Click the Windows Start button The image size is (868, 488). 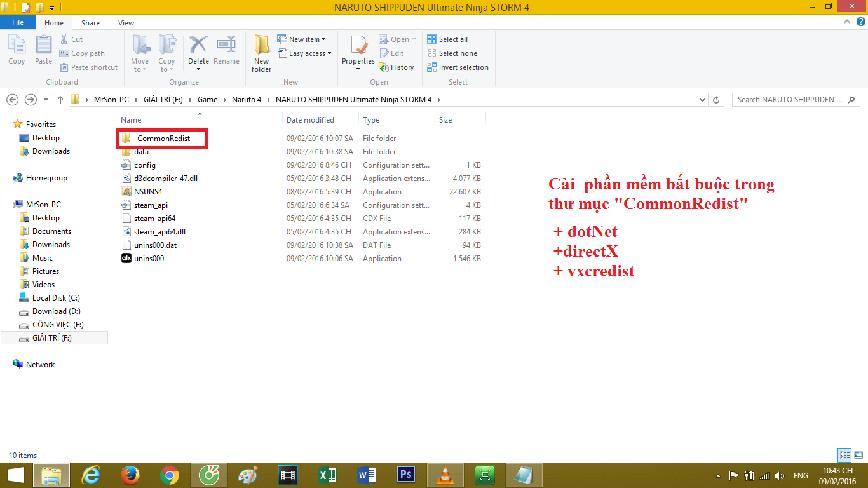coord(15,475)
